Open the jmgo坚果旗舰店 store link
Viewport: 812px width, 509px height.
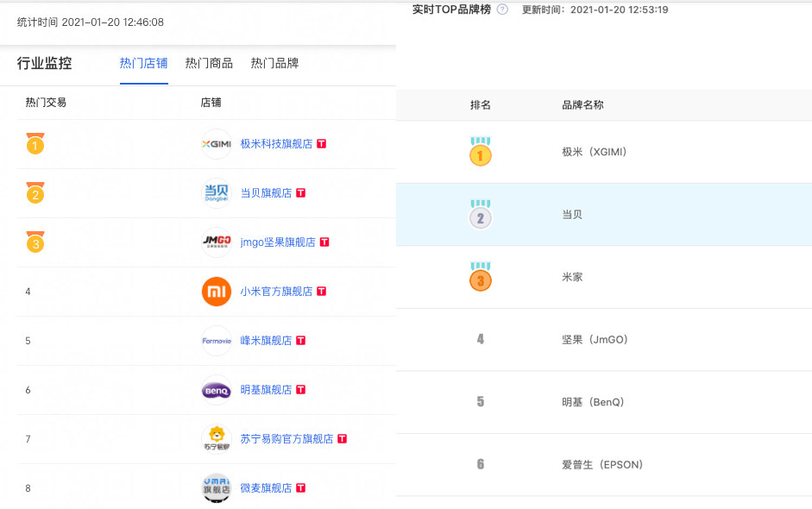[278, 242]
